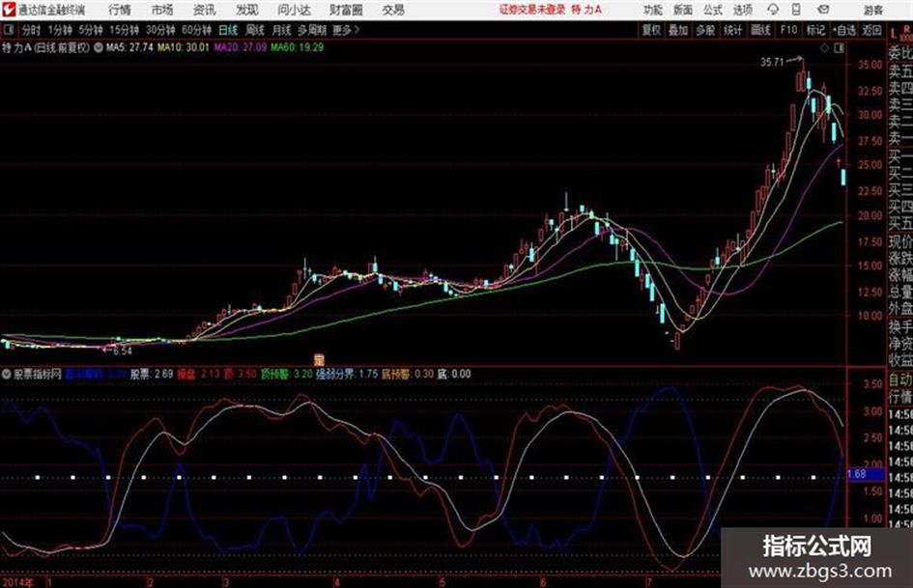Click the diamond icon at chart top right
This screenshot has height=588, width=913.
pyautogui.click(x=824, y=48)
